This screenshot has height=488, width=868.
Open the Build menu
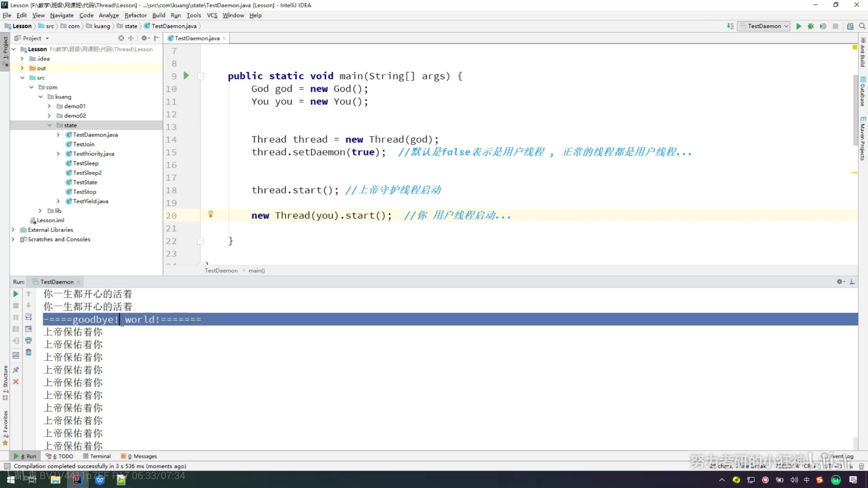[x=159, y=15]
